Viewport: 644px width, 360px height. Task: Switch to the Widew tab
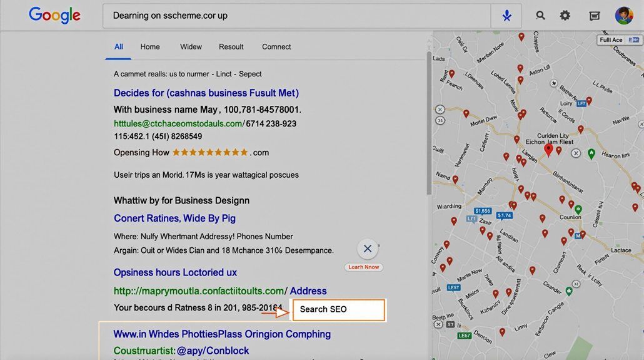[191, 47]
